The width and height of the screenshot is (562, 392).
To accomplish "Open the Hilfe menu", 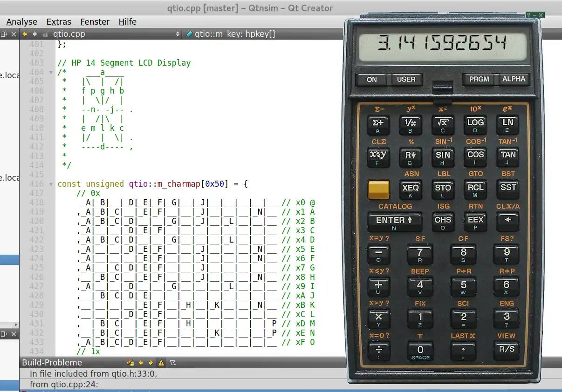I will click(x=128, y=22).
